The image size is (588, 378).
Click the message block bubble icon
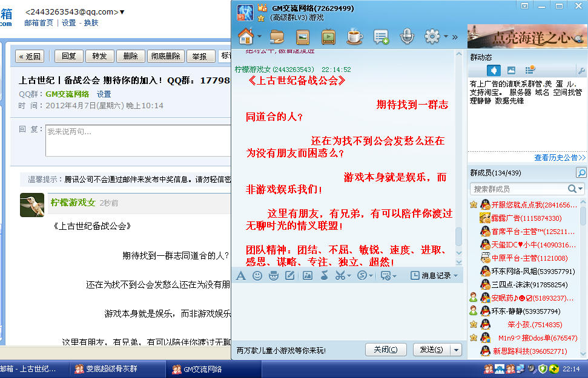coord(385,276)
